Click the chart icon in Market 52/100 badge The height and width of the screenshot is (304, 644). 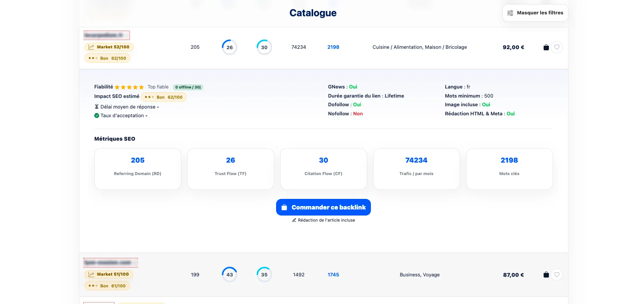tap(91, 47)
